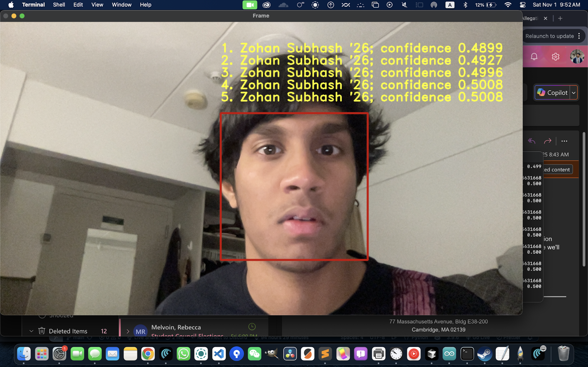Click the Copilot button
The width and height of the screenshot is (588, 367).
point(552,93)
